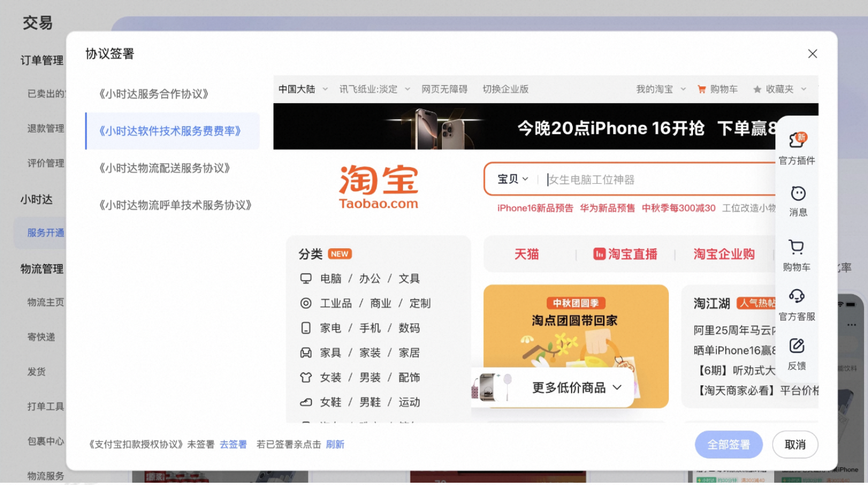
Task: Open 包裹中心 in the left menu
Action: [45, 441]
